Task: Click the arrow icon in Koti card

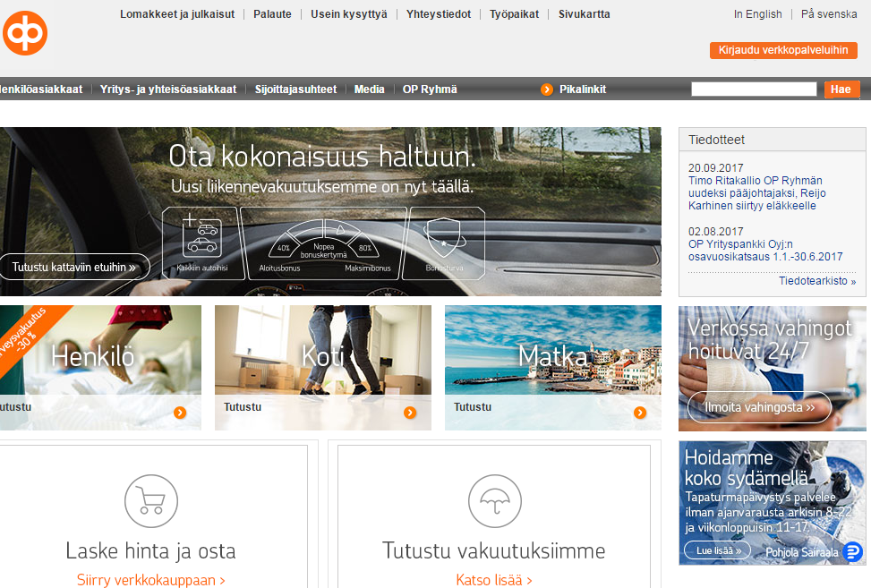Action: point(410,413)
